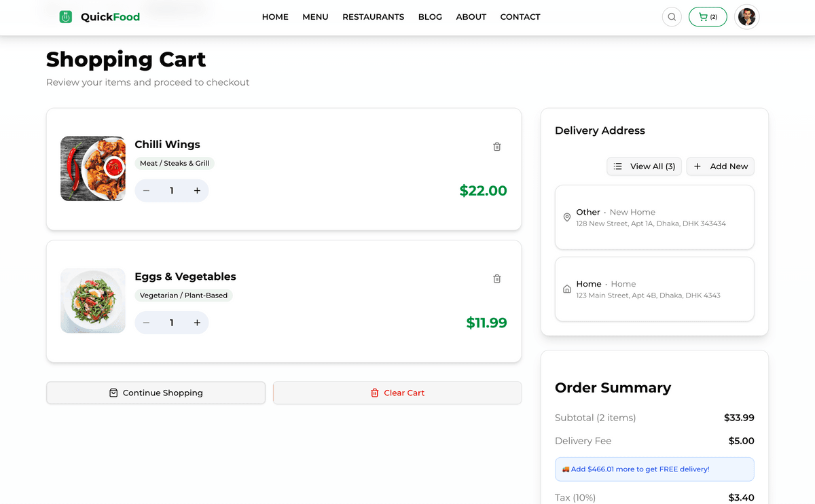Increase Eggs & Vegetables quantity with plus

pos(197,323)
